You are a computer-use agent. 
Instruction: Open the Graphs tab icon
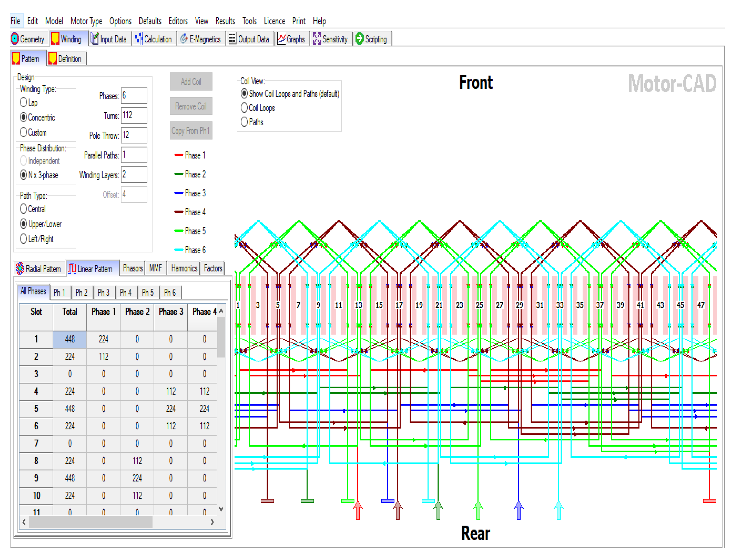[282, 39]
